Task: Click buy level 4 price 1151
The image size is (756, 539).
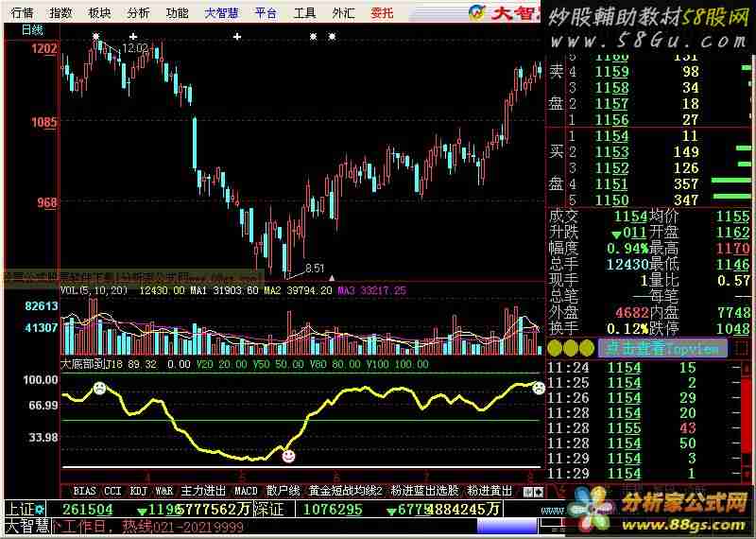Action: (611, 183)
